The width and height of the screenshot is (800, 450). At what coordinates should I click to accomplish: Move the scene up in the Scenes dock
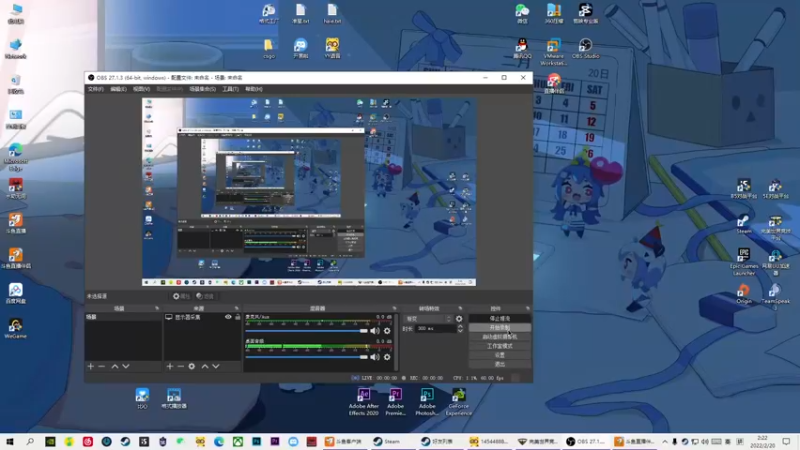(x=115, y=366)
